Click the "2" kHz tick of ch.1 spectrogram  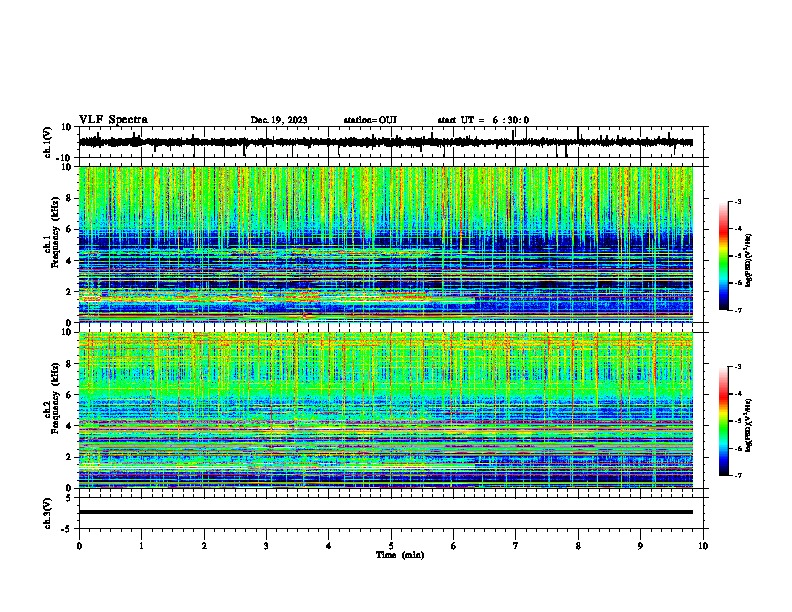tap(69, 291)
